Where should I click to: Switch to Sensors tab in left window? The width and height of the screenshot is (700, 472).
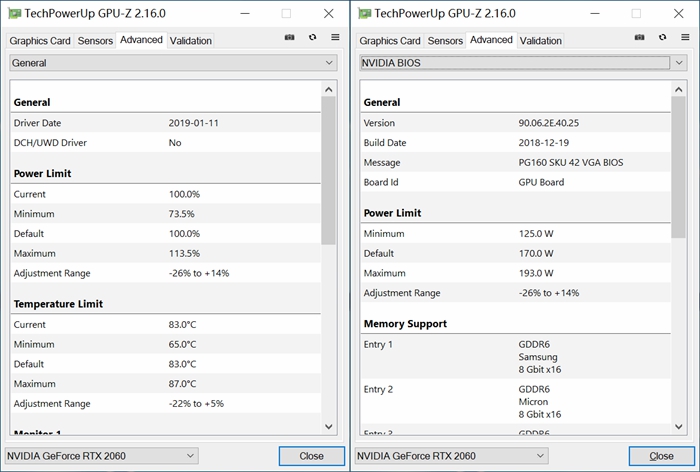[x=95, y=41]
